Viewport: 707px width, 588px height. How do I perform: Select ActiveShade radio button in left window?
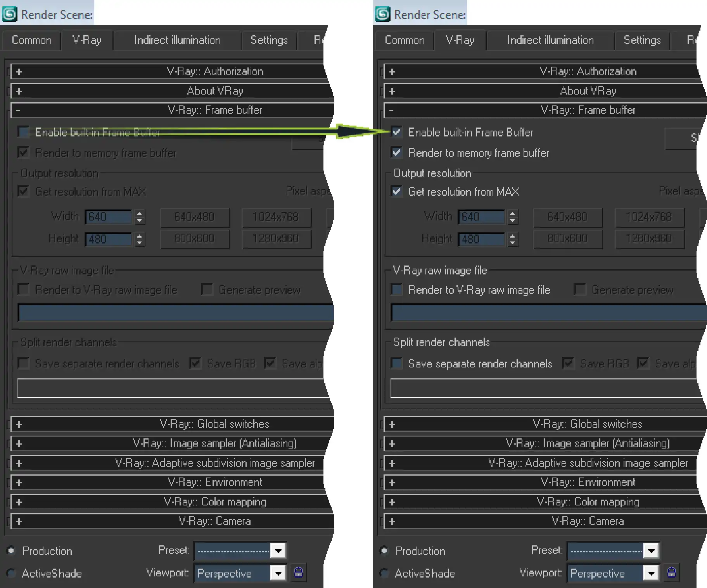click(x=11, y=573)
